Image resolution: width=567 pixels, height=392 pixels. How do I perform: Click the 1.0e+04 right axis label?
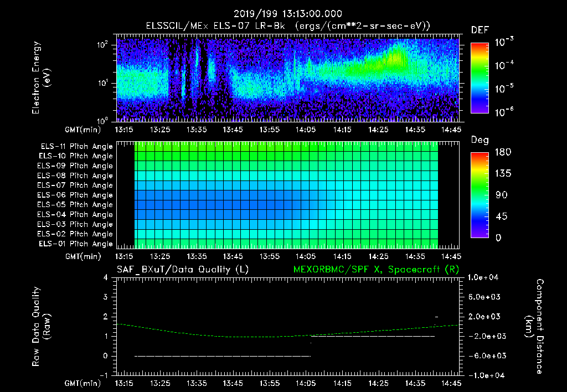point(483,277)
